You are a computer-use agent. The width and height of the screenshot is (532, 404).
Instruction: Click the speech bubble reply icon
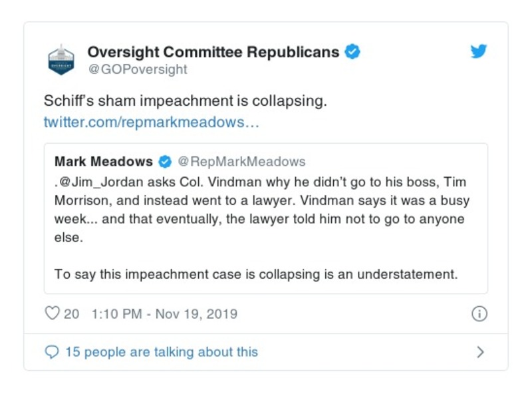click(x=52, y=352)
